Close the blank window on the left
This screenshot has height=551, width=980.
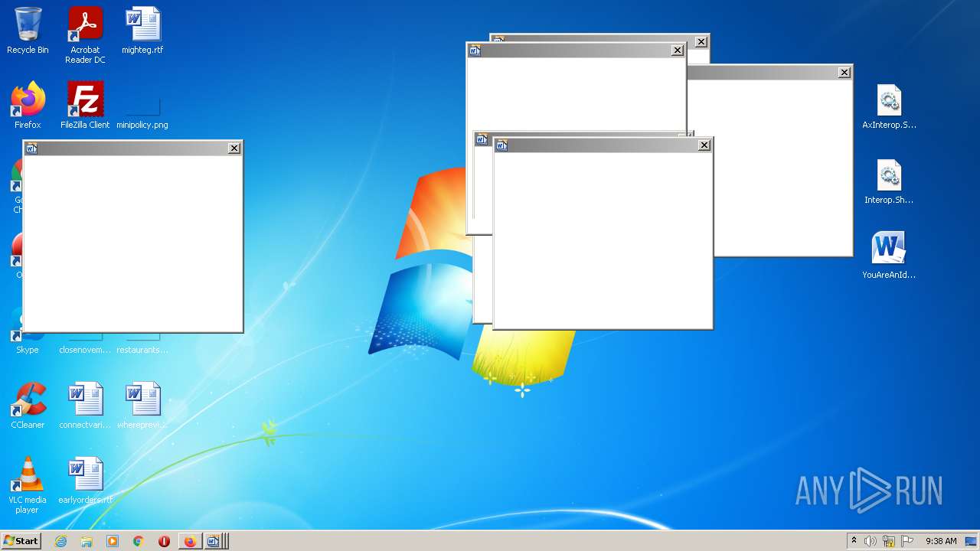click(234, 148)
